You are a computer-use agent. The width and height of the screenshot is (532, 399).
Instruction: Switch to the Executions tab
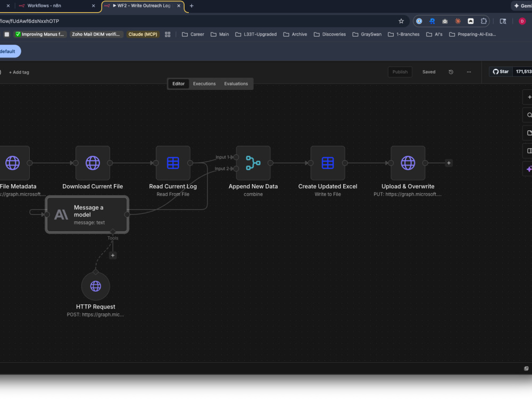(204, 84)
